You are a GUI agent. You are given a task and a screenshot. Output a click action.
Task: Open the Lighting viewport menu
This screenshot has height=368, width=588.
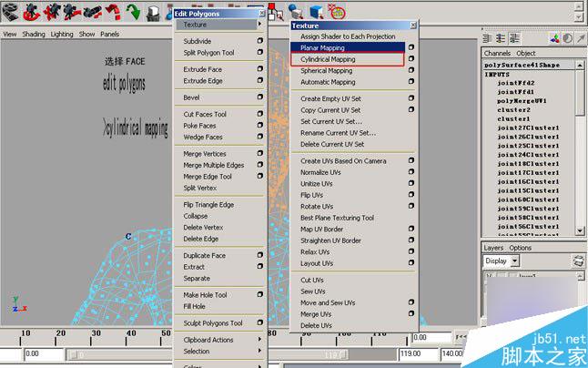pos(62,34)
